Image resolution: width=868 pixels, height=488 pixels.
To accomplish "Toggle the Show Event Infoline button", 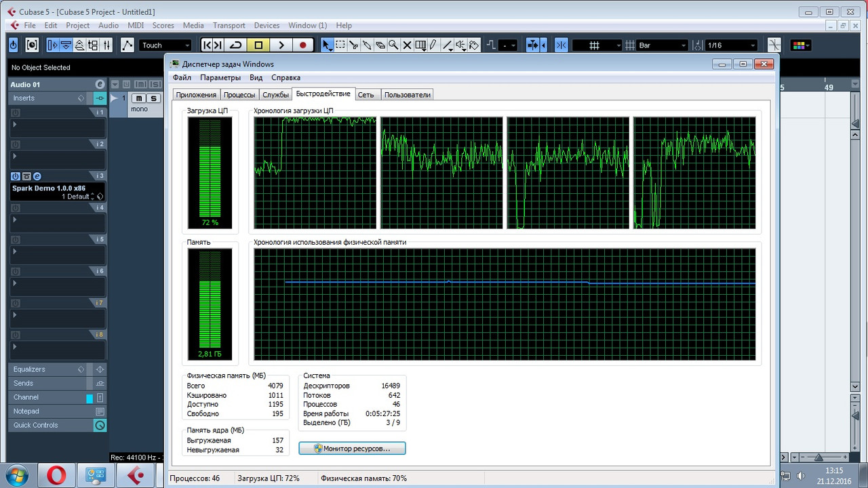I will point(66,45).
